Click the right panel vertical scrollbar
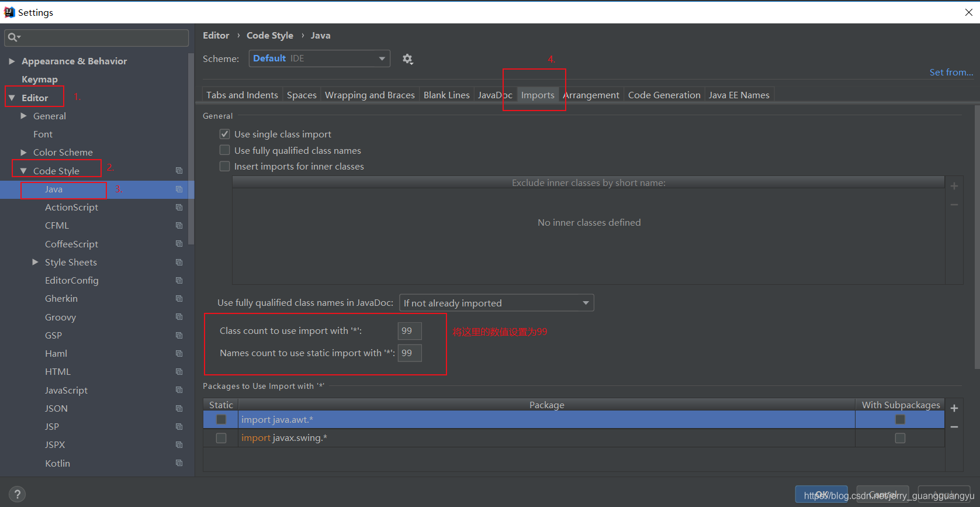Screen dimensions: 980x507 coord(977,237)
